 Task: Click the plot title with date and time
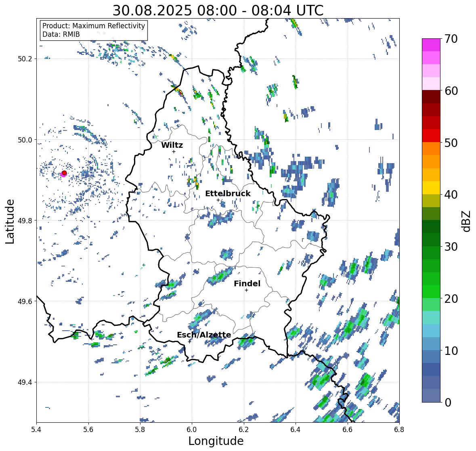point(218,10)
